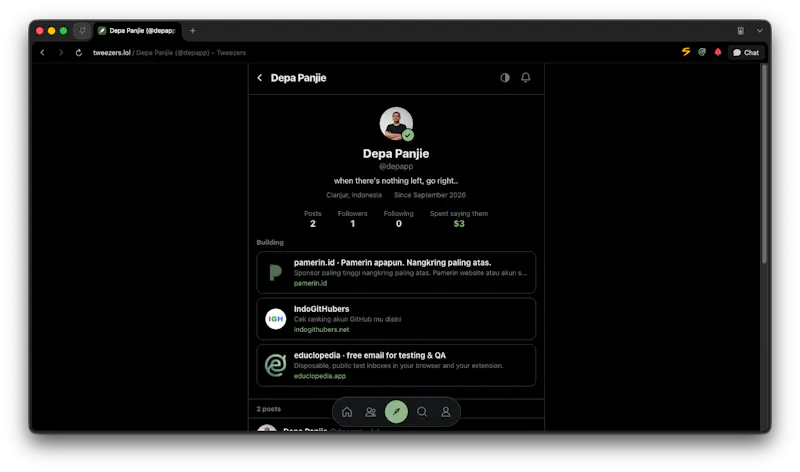The image size is (800, 472).
Task: Select the Depa Panjie browser tab
Action: [x=137, y=31]
